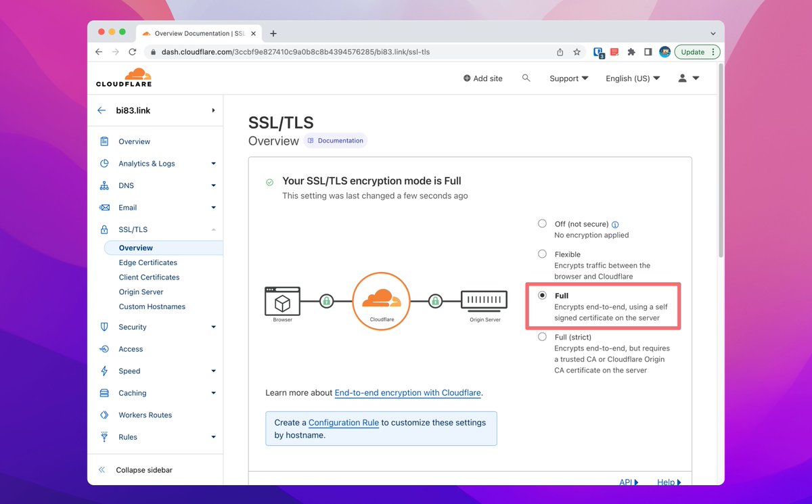Open the Documentation badge link
Viewport: 812px width, 504px height.
pyautogui.click(x=335, y=141)
